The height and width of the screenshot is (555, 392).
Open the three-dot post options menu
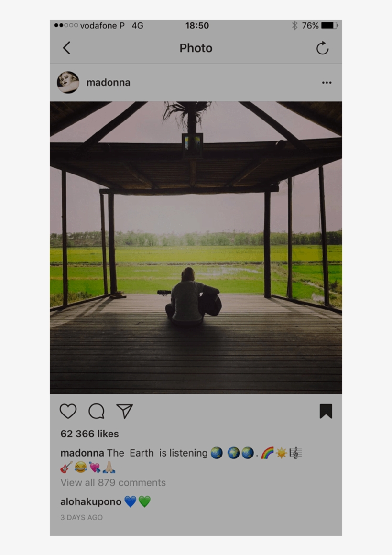[x=327, y=83]
